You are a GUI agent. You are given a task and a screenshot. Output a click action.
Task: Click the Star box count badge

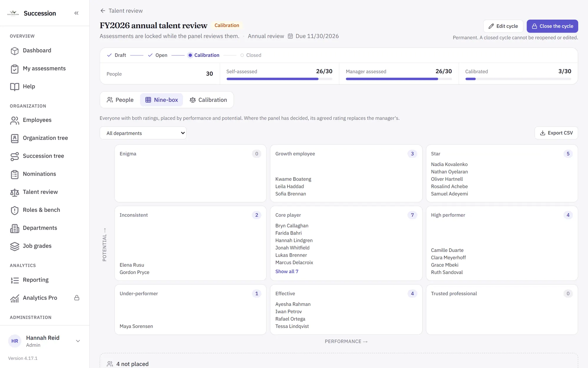coord(568,154)
